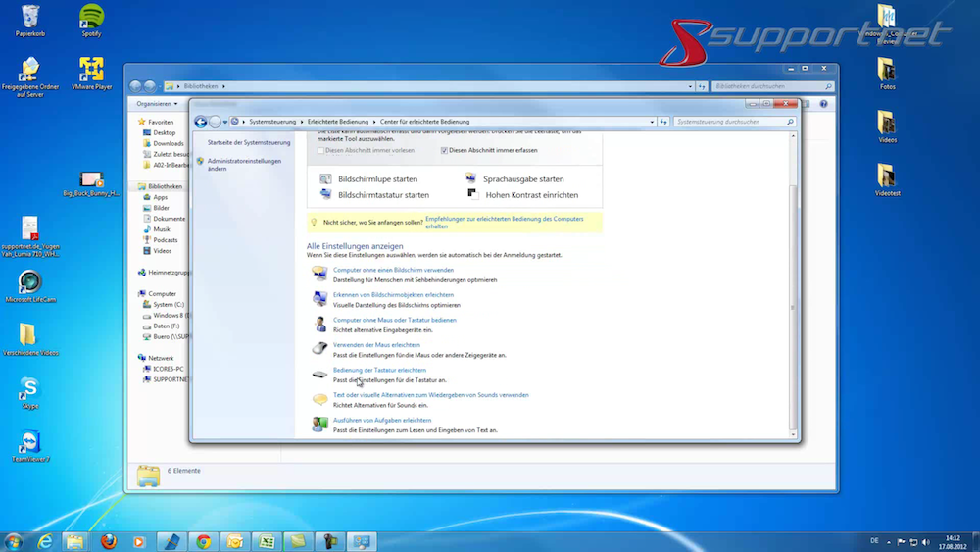Select Downloads folder in Favoriten tree
980x552 pixels.
[x=169, y=143]
